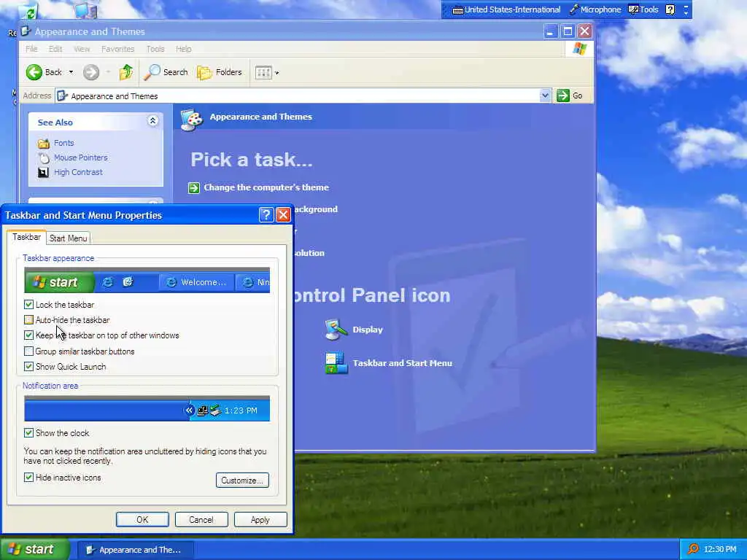
Task: Click the arrow icon beside Change theme
Action: [x=194, y=188]
